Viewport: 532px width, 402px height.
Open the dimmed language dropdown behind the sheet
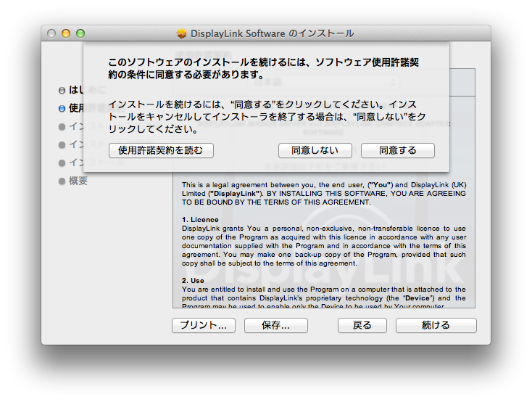coord(323,82)
